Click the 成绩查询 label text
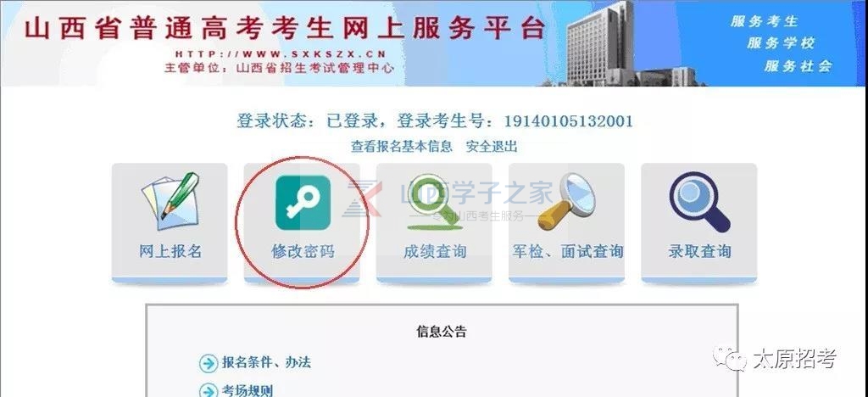 (435, 251)
